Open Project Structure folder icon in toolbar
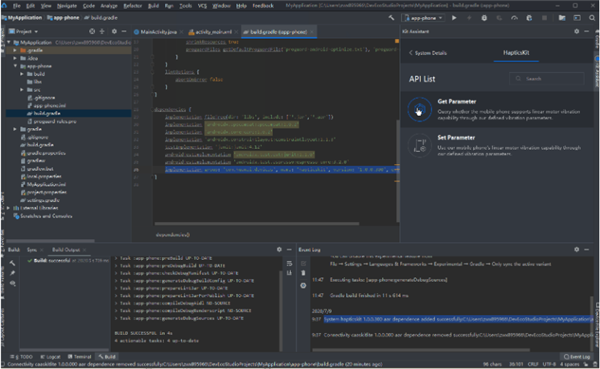 pyautogui.click(x=562, y=18)
